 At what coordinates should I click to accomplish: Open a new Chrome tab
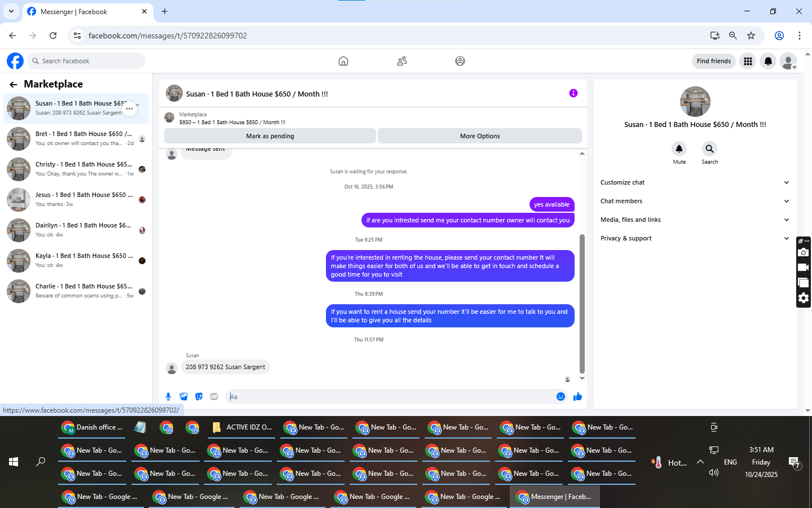tap(165, 11)
